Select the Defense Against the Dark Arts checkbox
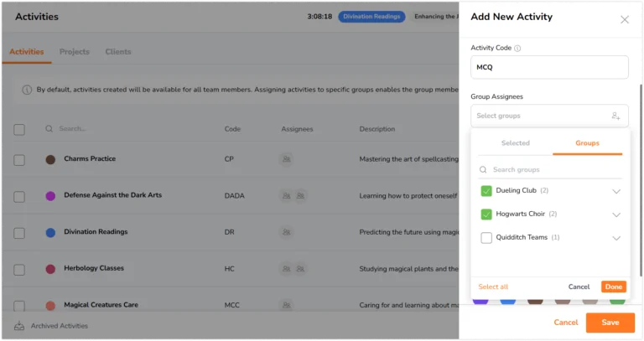Image resolution: width=644 pixels, height=341 pixels. [x=19, y=197]
